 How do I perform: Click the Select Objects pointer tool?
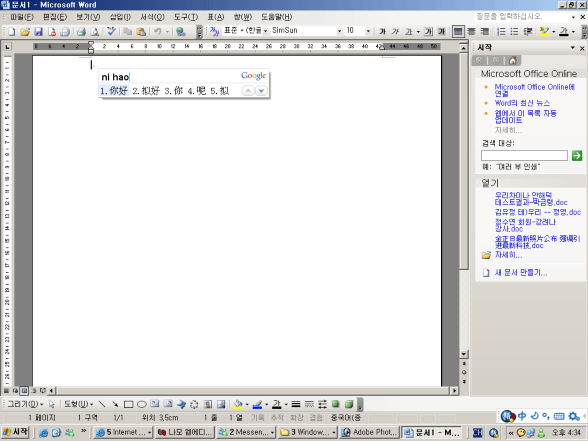52,404
